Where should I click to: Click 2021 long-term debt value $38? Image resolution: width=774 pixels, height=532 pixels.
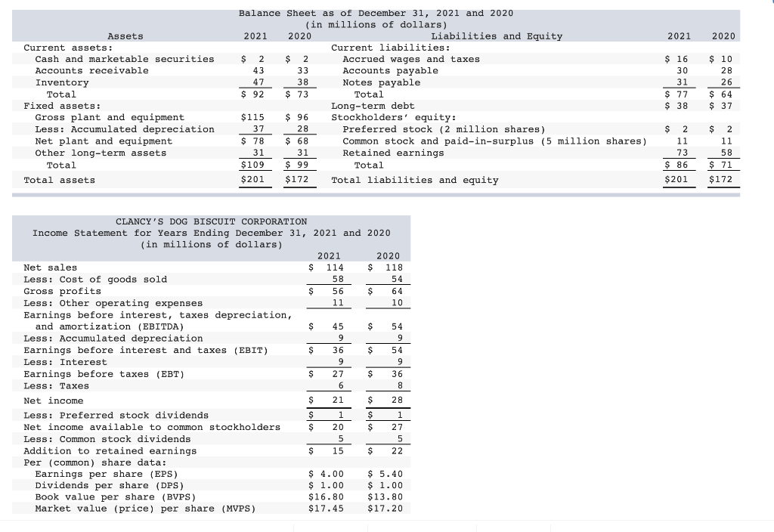tap(676, 106)
